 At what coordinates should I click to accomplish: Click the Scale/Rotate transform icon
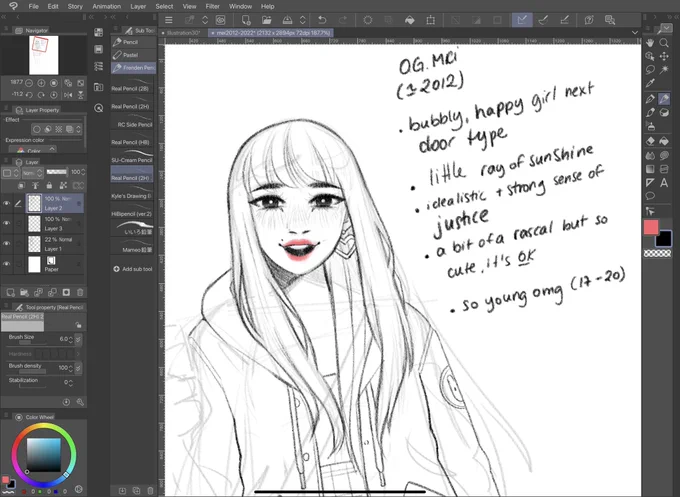coord(431,20)
